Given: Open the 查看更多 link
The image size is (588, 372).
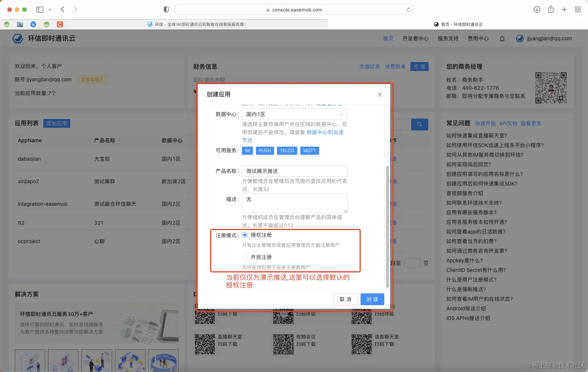Looking at the screenshot, I should [x=531, y=123].
